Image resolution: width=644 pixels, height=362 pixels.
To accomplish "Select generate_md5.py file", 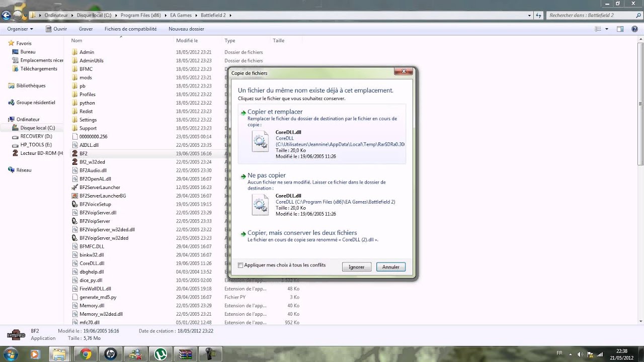I will click(98, 297).
